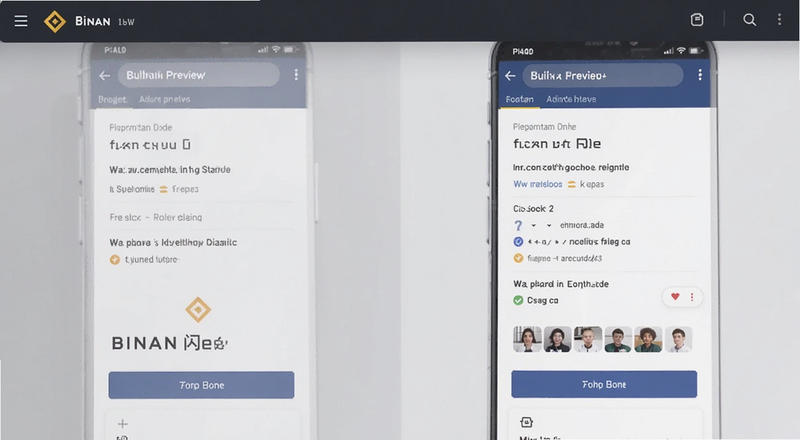This screenshot has width=800, height=440.
Task: Select the 'Bnoget' tab on left phone
Action: [x=113, y=99]
